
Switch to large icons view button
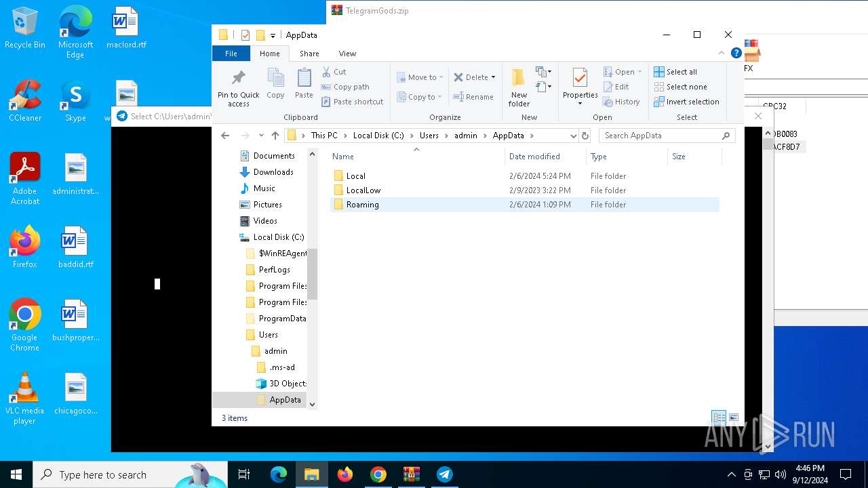pos(733,418)
